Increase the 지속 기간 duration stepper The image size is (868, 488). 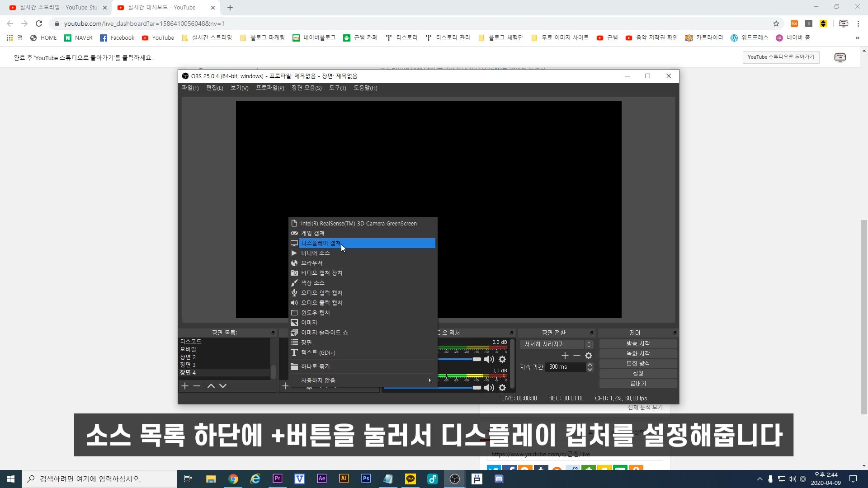(x=590, y=364)
